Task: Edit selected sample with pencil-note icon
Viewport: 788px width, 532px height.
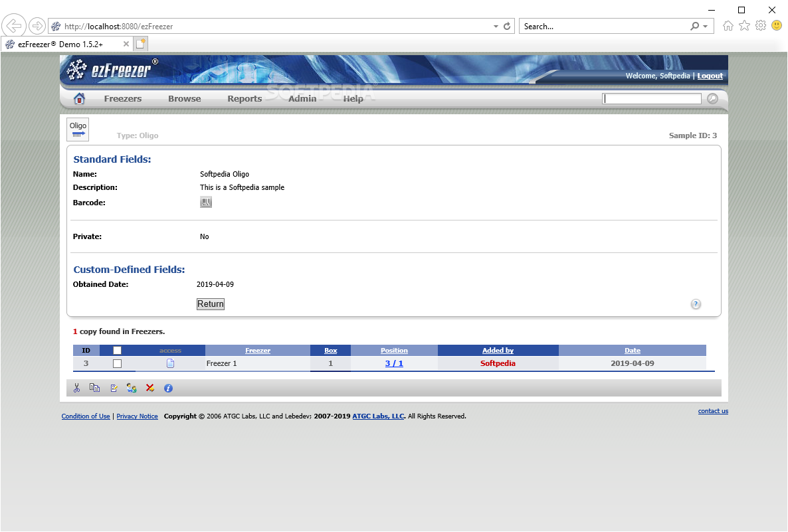Action: (114, 388)
